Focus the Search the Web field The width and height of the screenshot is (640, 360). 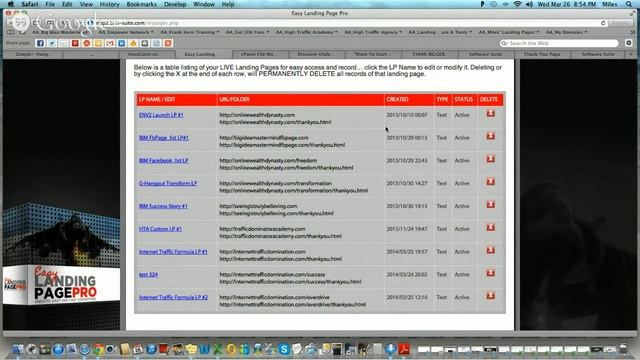coord(559,43)
